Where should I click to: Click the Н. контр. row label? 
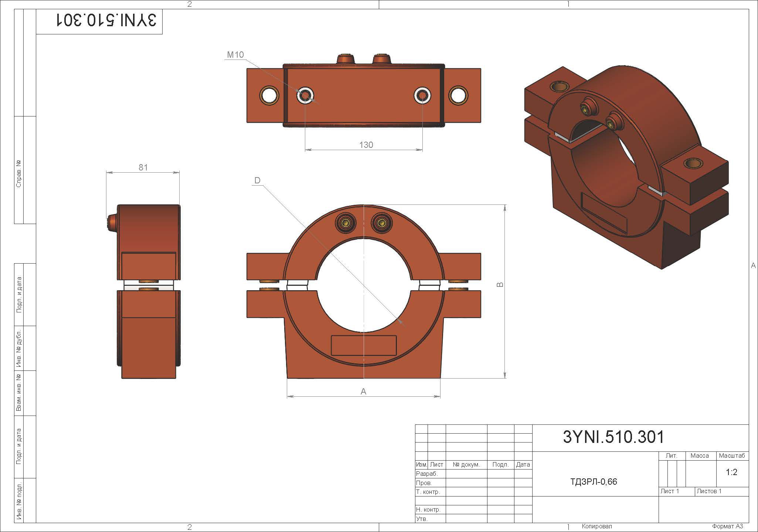(428, 509)
